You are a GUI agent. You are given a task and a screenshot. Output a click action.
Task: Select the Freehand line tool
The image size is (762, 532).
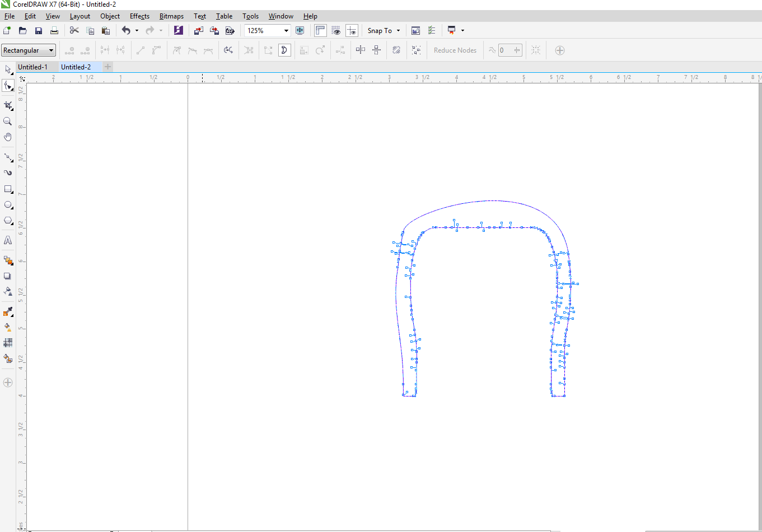(x=8, y=157)
